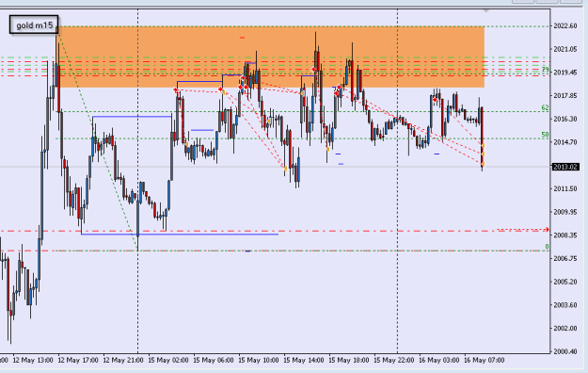Click price axis value 2006.75
This screenshot has height=373, width=588.
(565, 258)
